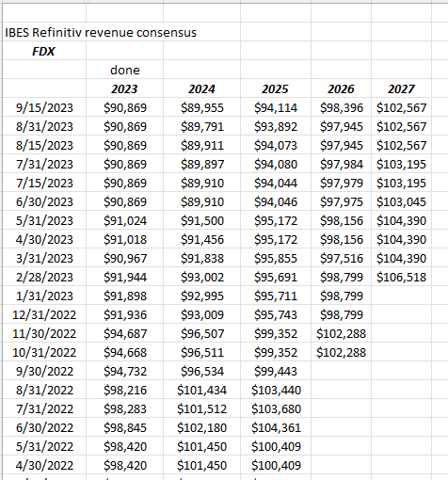This screenshot has height=480, width=448.
Task: Select the $104,361 value cell
Action: point(276,427)
